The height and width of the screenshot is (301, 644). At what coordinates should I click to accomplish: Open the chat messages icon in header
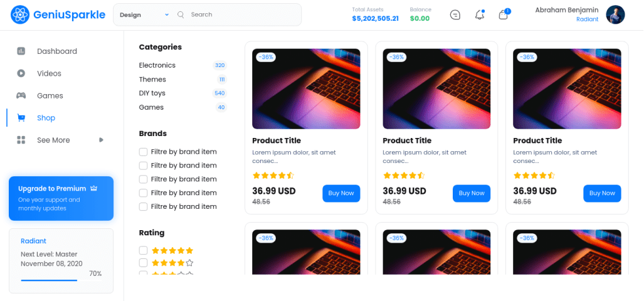pyautogui.click(x=455, y=14)
